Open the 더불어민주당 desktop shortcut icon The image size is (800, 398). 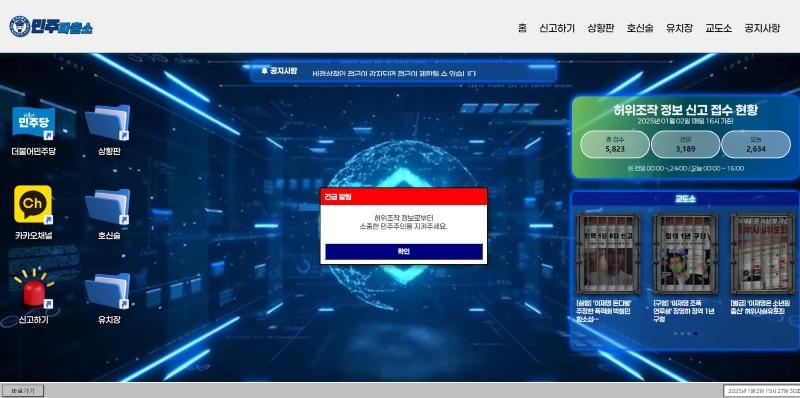click(33, 123)
